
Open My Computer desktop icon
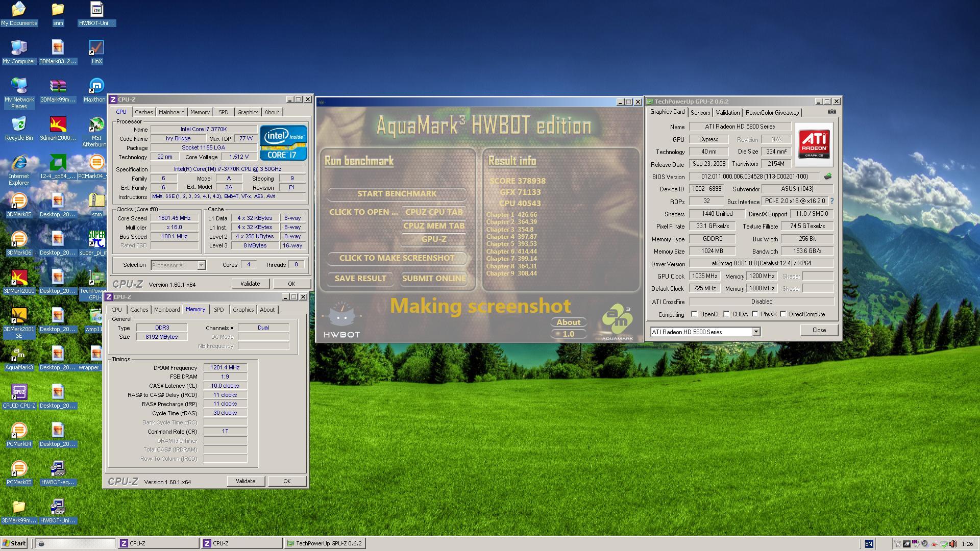[x=19, y=52]
